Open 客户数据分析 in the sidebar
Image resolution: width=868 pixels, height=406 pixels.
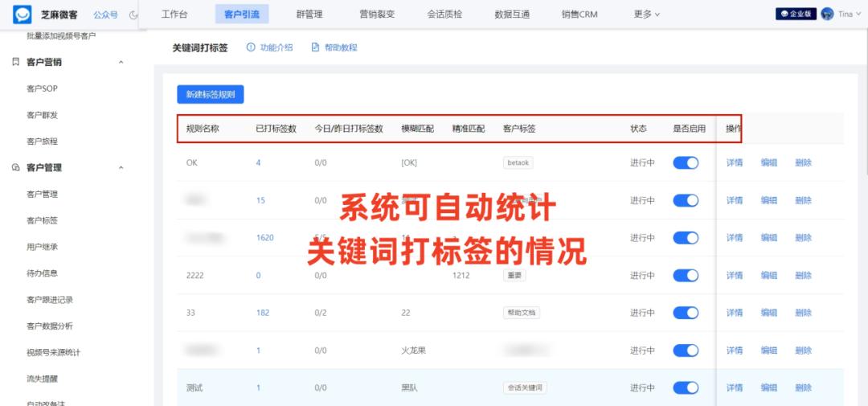click(50, 326)
